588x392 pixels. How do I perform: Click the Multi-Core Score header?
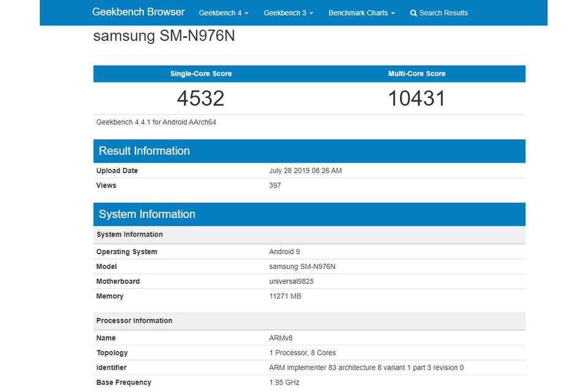pyautogui.click(x=417, y=73)
